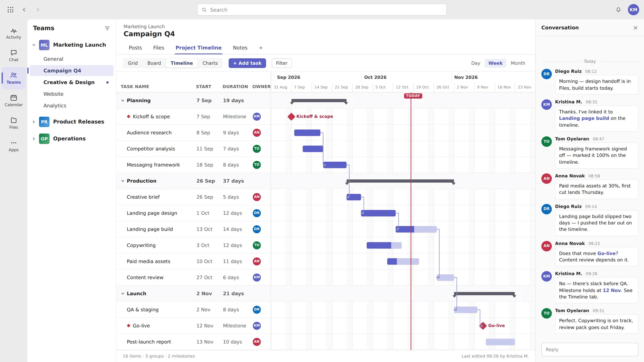Open the Posts tab

pos(135,48)
